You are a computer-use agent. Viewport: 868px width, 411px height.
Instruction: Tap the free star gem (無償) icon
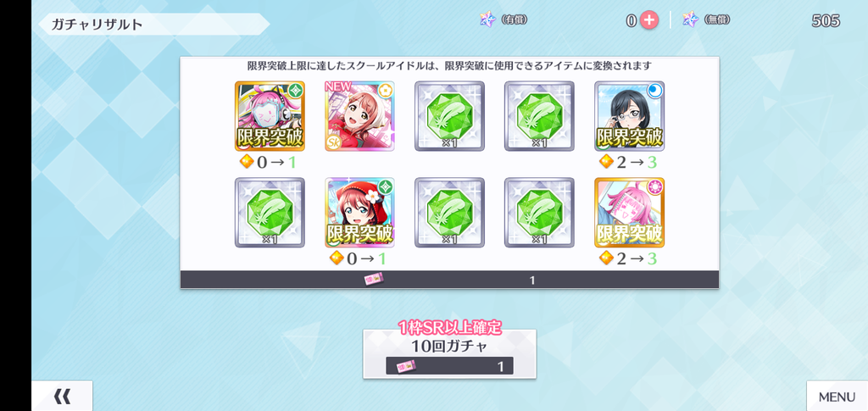pos(690,19)
